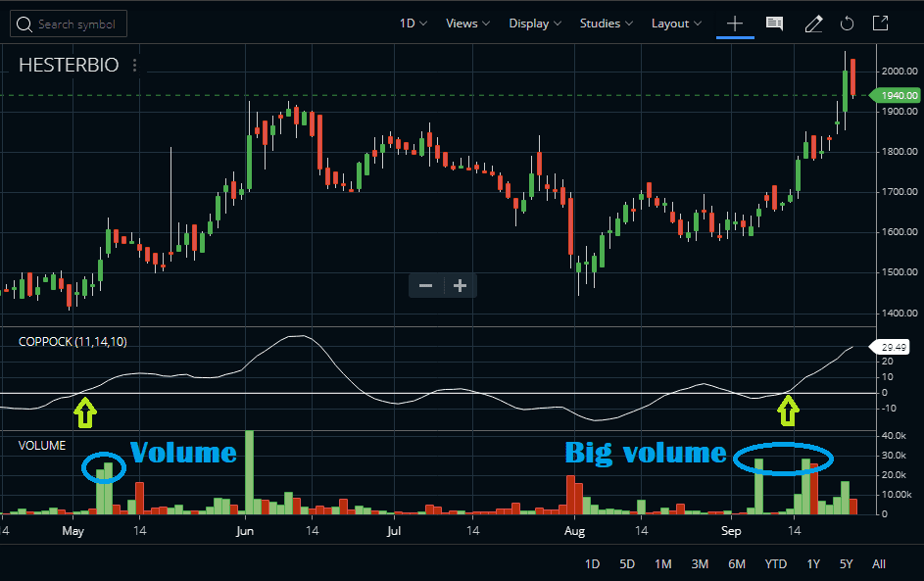The width and height of the screenshot is (924, 581).
Task: Open HESTERBIO three-dot options menu
Action: [x=135, y=65]
